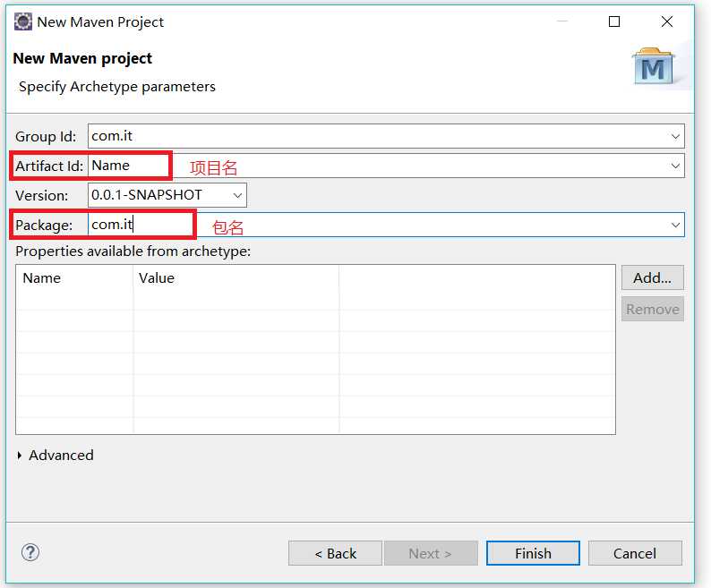Click the Cancel button
This screenshot has width=711, height=588.
pos(635,553)
